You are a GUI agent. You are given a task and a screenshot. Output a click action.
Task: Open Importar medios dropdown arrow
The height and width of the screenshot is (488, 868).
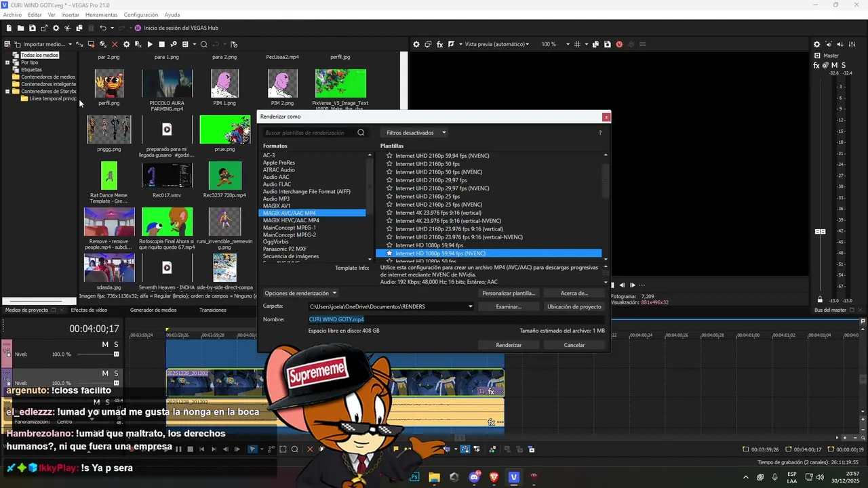[70, 44]
